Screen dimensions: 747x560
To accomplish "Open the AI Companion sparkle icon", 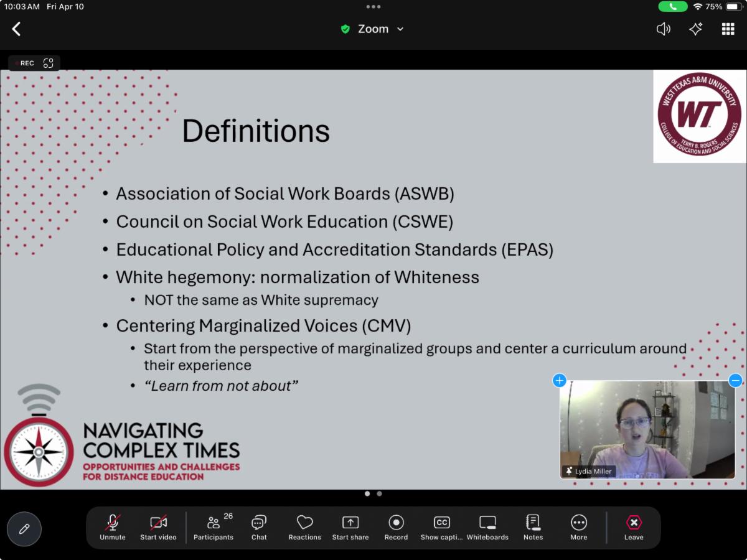I will tap(695, 29).
